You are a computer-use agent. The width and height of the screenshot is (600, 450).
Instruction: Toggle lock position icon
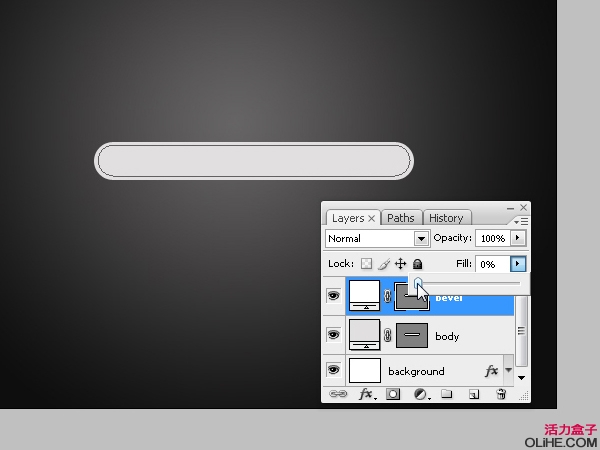coord(400,264)
